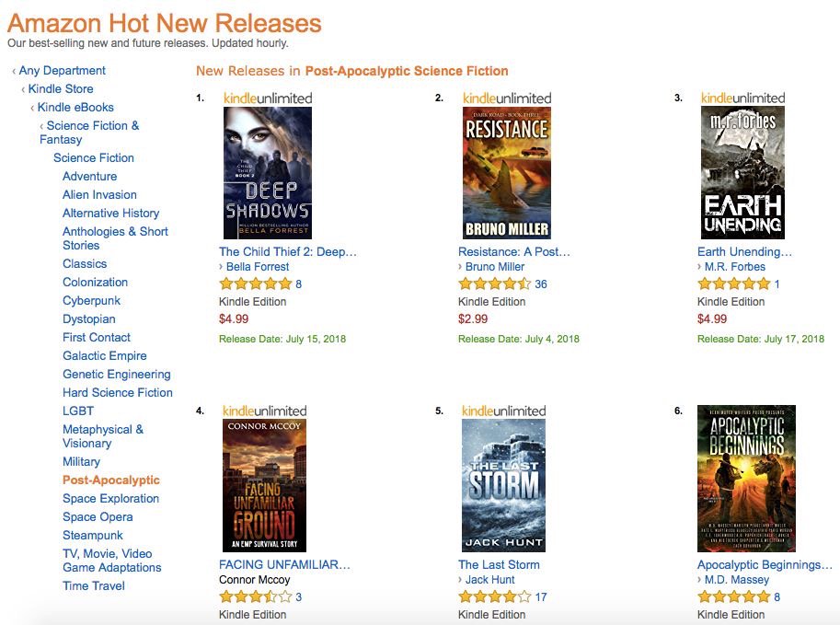Click star rating for Apocalyptic Beginnings
This screenshot has height=625, width=840.
734,596
